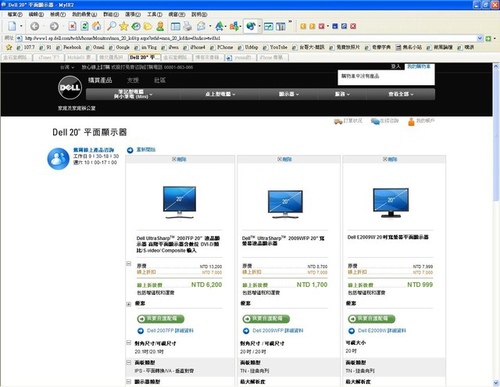
Task: Stop page loading with red X page icon
Action: pos(72,26)
